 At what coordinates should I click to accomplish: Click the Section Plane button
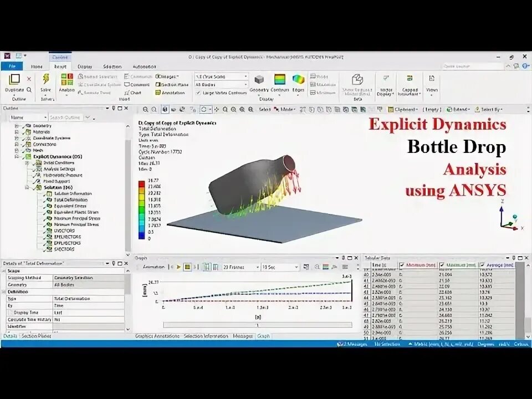click(x=172, y=84)
